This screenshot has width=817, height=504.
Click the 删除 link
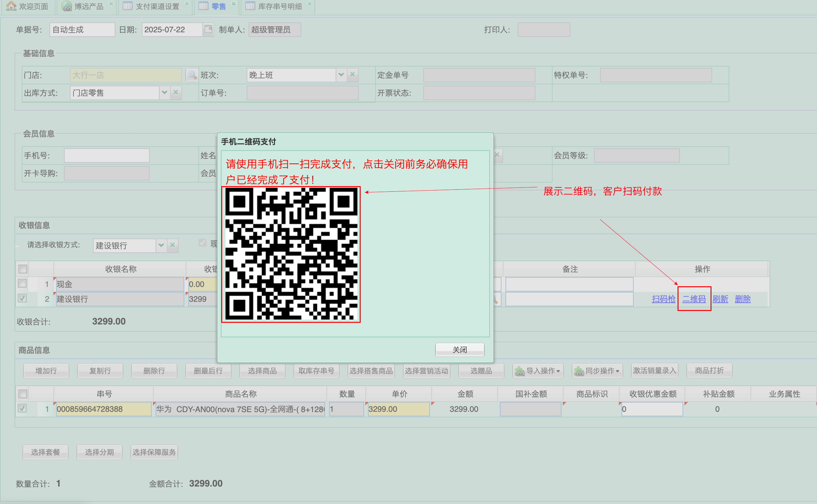pyautogui.click(x=742, y=299)
